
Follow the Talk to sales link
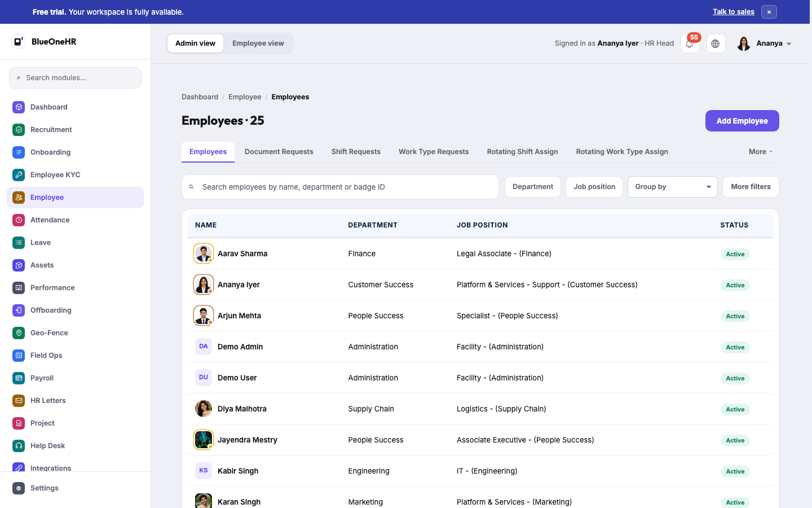coord(733,12)
